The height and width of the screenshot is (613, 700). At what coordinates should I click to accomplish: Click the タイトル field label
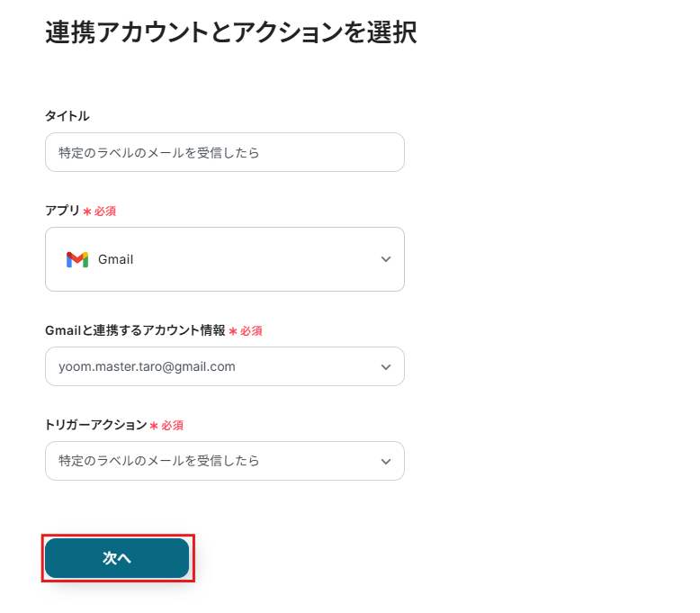tap(67, 116)
